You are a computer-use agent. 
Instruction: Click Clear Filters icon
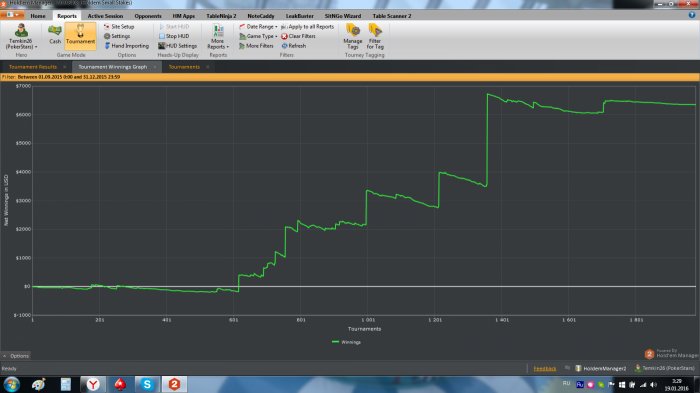click(284, 36)
